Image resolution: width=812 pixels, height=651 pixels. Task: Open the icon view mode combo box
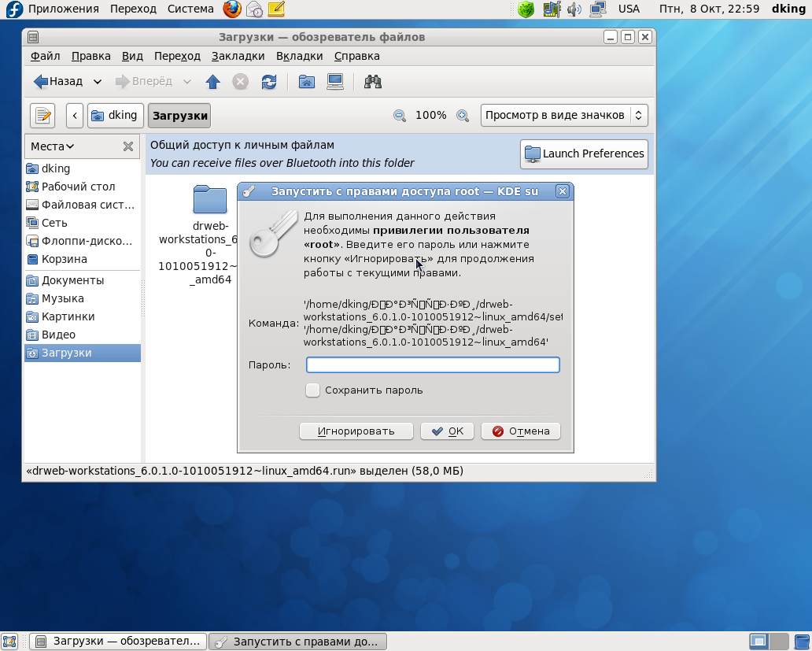564,116
